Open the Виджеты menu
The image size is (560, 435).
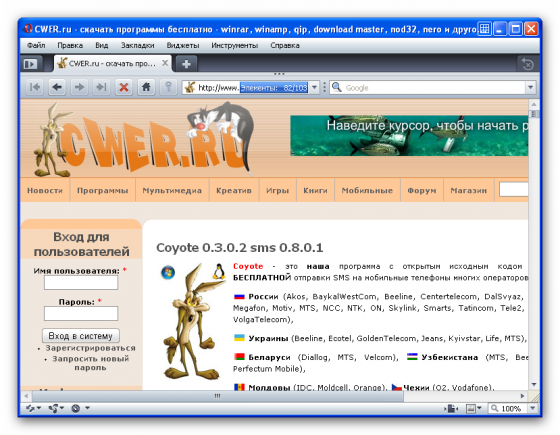183,46
